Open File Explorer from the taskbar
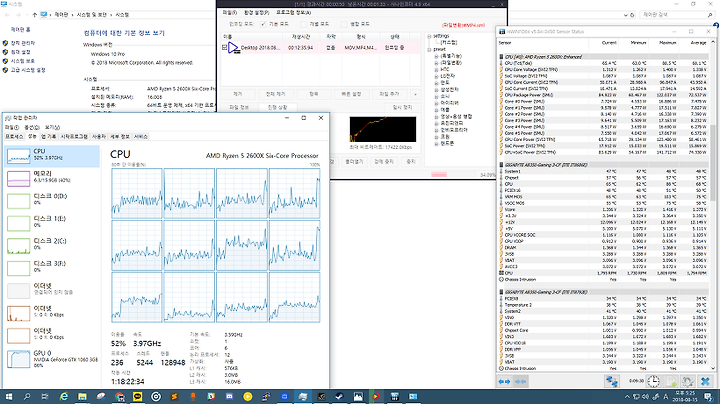This screenshot has width=720, height=404. [x=82, y=397]
